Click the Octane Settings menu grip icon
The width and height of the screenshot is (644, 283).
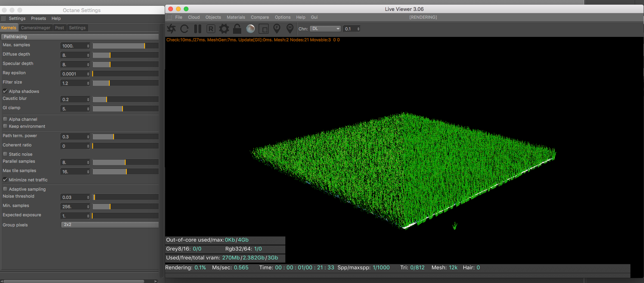coord(3,18)
